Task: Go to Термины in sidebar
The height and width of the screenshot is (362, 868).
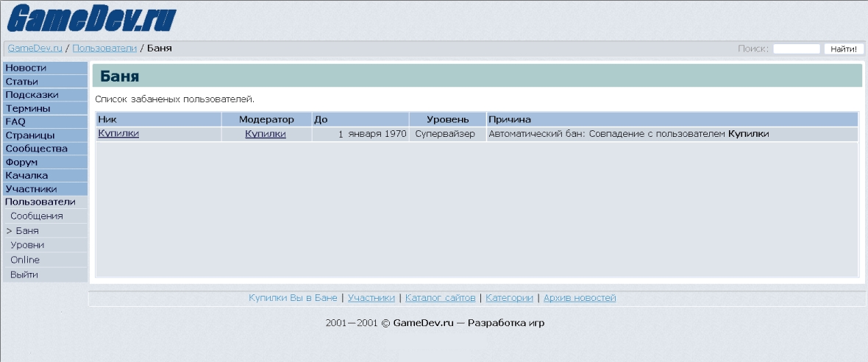Action: pos(46,108)
